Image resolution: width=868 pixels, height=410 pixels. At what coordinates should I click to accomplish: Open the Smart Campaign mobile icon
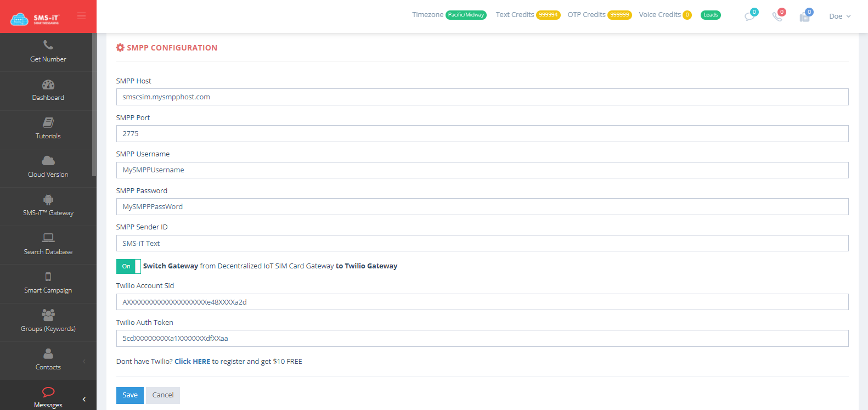tap(48, 277)
